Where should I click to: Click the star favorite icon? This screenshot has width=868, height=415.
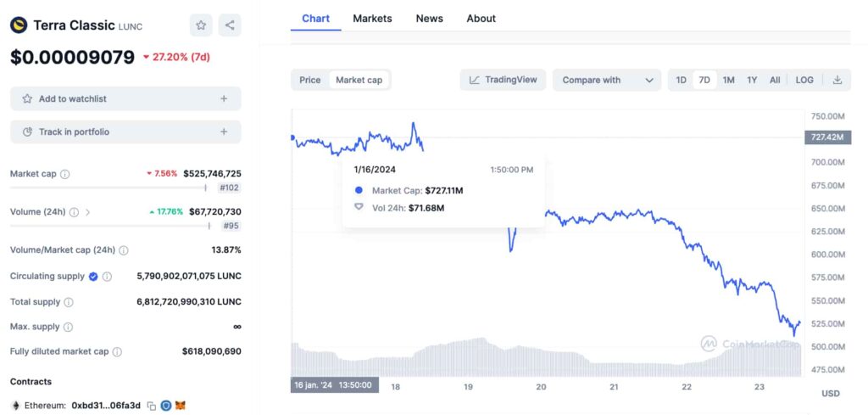click(201, 25)
